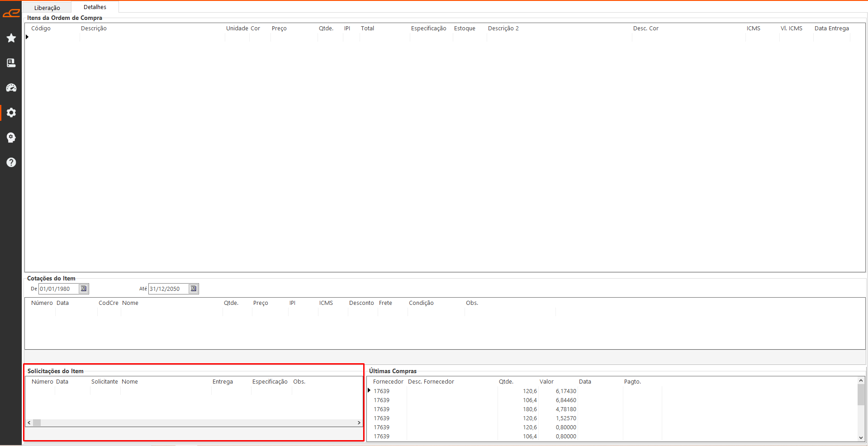The width and height of the screenshot is (868, 446).
Task: Click the orange application logo
Action: pyautogui.click(x=11, y=13)
